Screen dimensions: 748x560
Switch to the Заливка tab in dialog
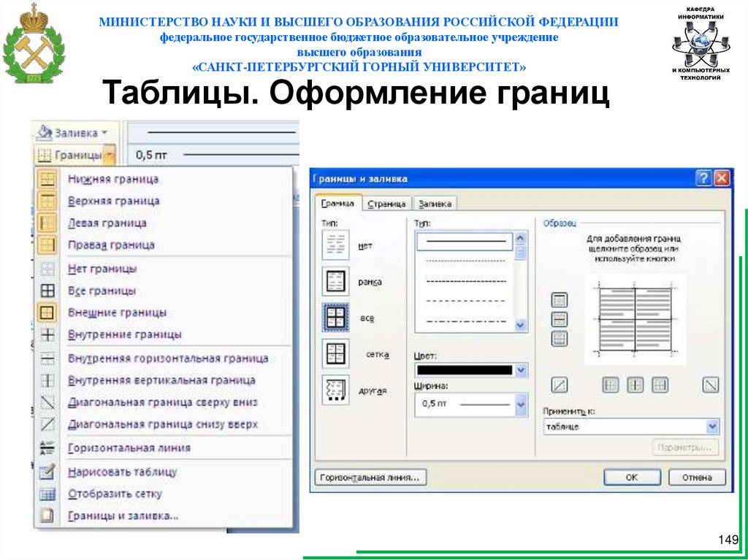tap(435, 204)
